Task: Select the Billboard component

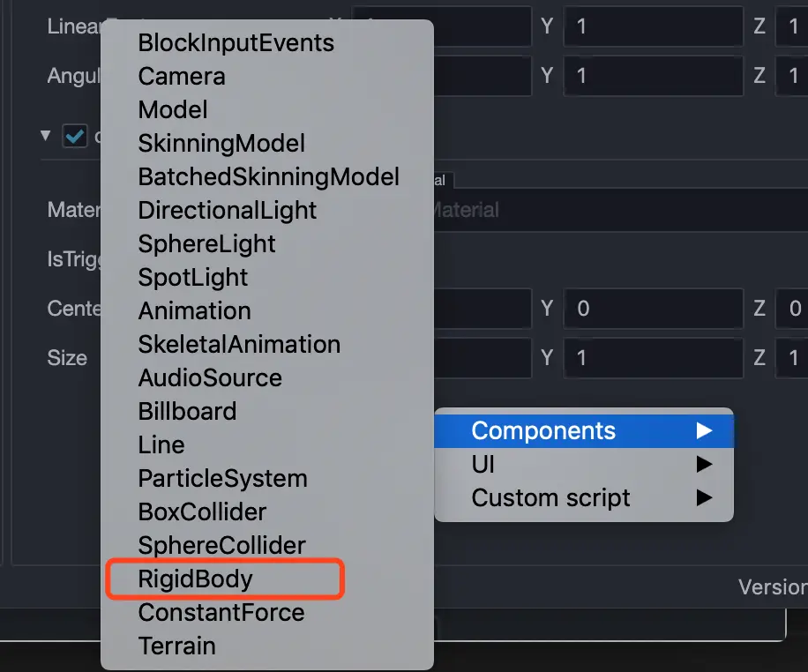Action: [187, 412]
